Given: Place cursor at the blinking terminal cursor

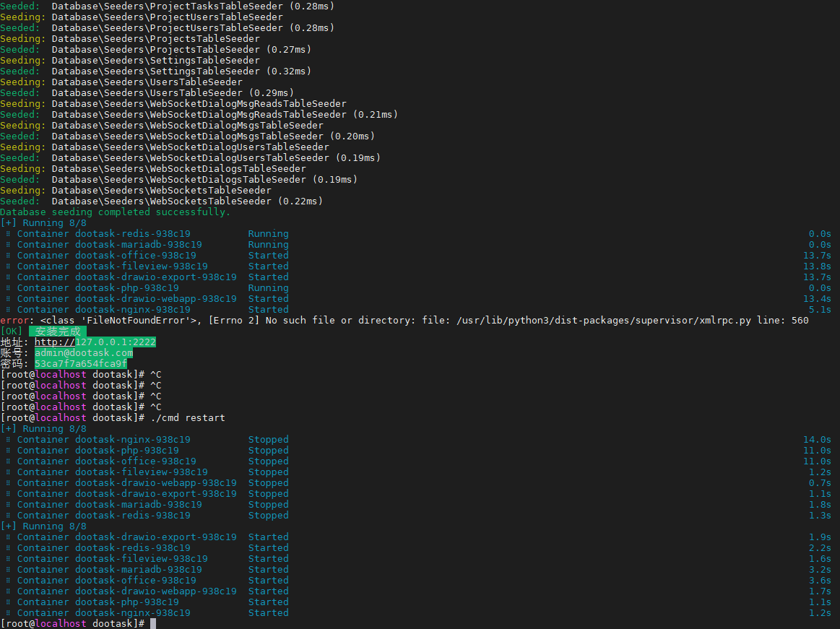Looking at the screenshot, I should click(x=154, y=623).
